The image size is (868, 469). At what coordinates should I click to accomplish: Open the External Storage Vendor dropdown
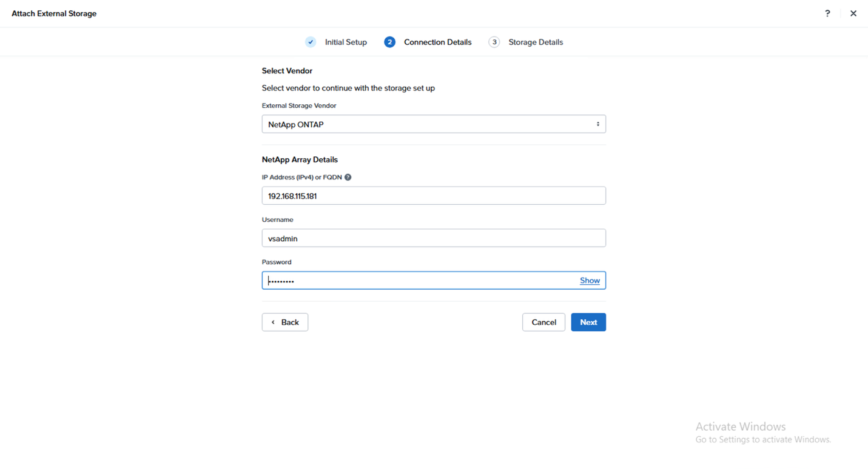pyautogui.click(x=434, y=124)
